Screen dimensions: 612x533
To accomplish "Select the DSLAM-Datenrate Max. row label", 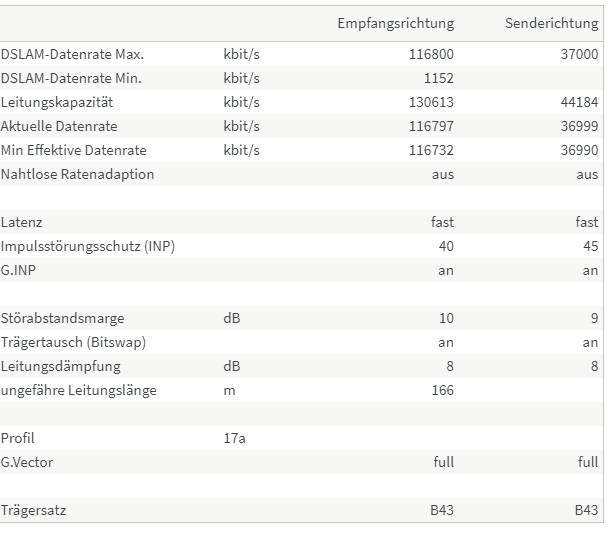I will [x=72, y=54].
